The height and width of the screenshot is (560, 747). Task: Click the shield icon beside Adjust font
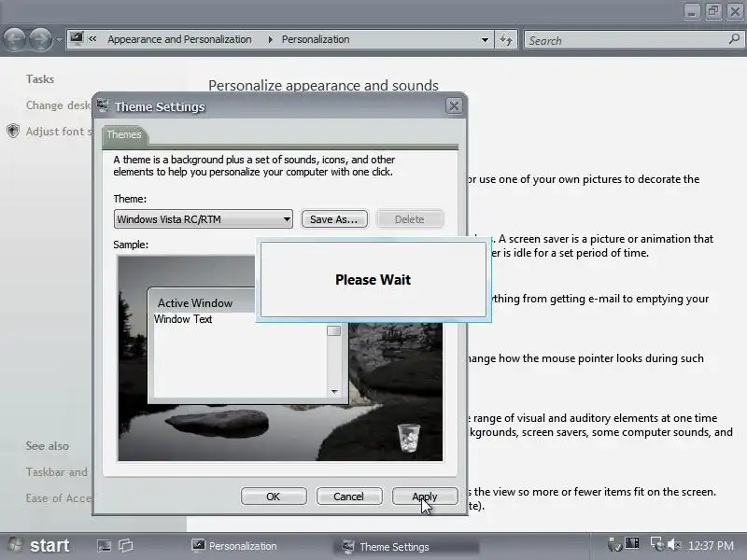13,131
